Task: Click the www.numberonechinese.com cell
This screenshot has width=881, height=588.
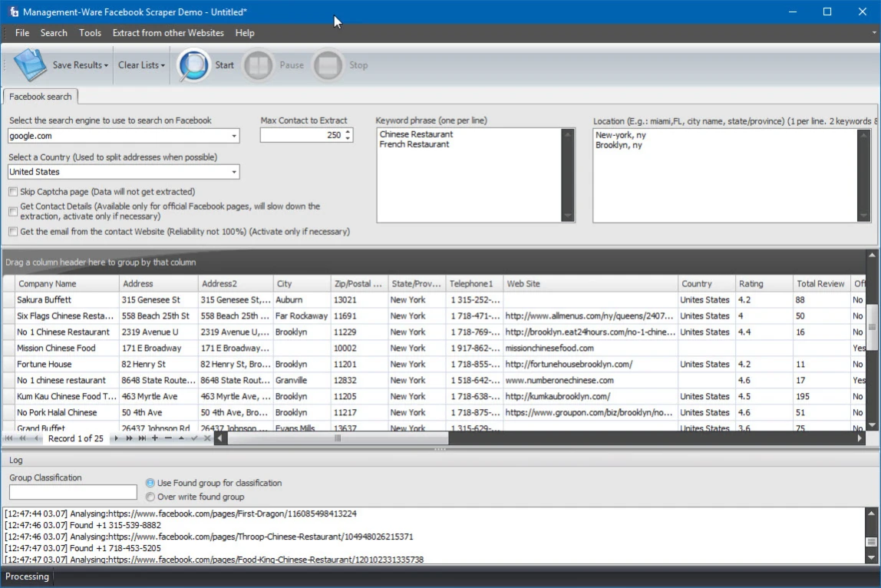Action: pyautogui.click(x=590, y=381)
